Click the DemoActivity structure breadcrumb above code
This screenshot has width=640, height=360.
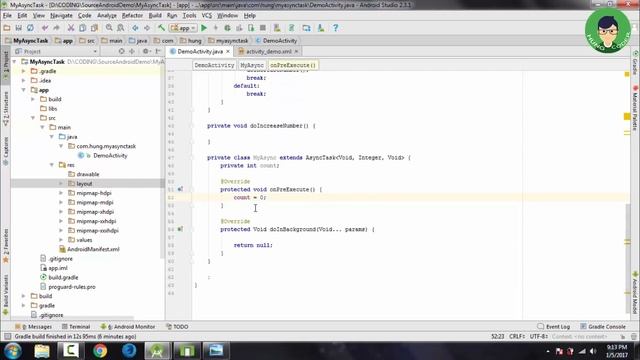click(214, 65)
